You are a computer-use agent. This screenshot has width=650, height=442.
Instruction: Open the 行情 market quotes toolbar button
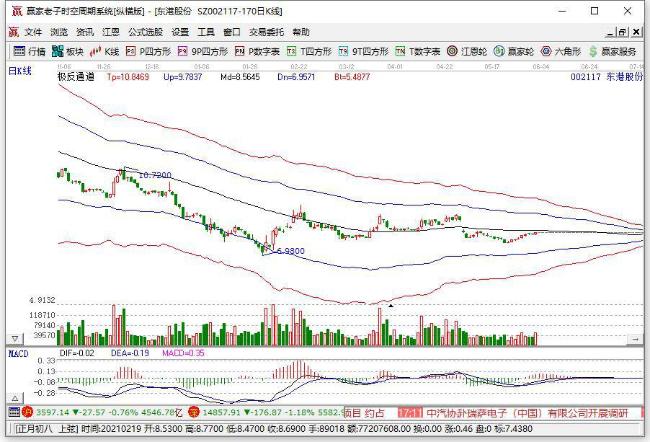(29, 51)
